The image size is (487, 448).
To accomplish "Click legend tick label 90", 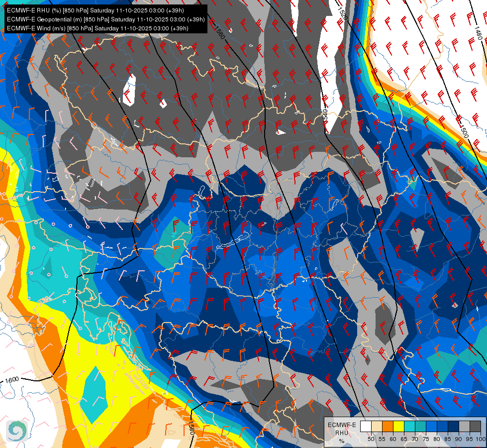I will pos(459,439).
